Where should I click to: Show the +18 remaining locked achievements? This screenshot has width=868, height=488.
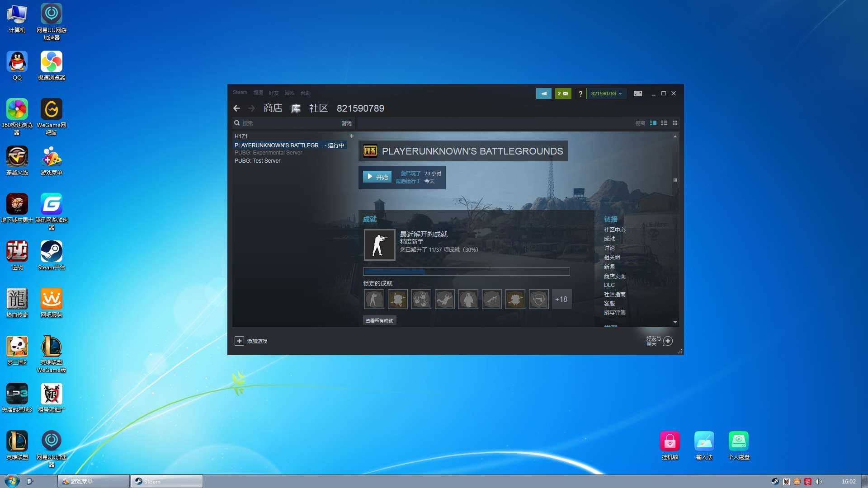pos(561,299)
